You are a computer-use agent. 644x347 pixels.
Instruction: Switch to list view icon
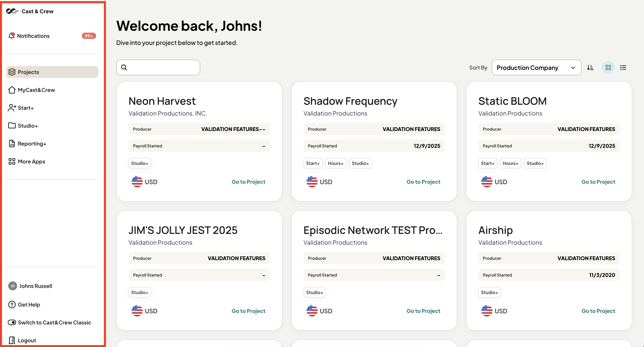point(623,67)
